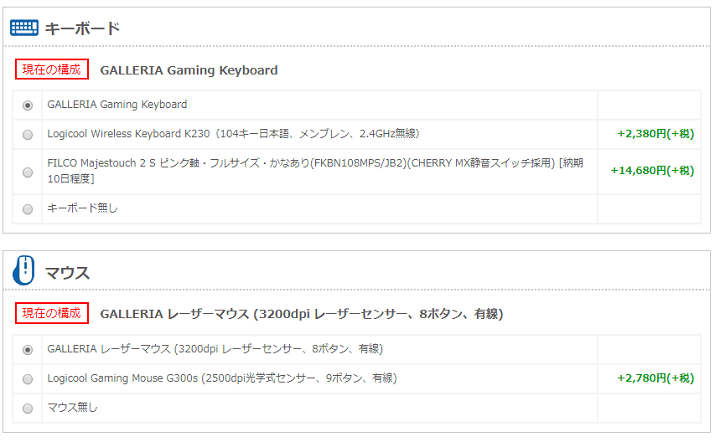
Task: Click 現在の構成 badge in keyboard section
Action: (x=52, y=69)
